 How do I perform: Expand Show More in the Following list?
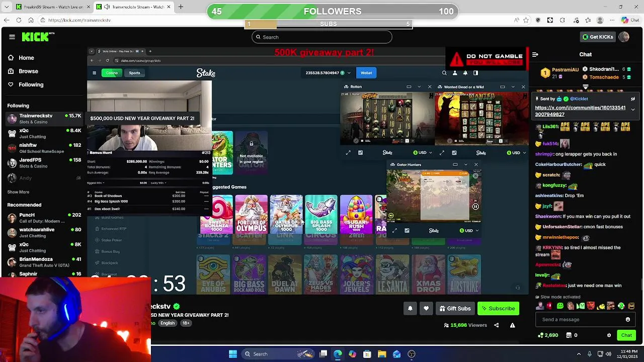pyautogui.click(x=18, y=192)
